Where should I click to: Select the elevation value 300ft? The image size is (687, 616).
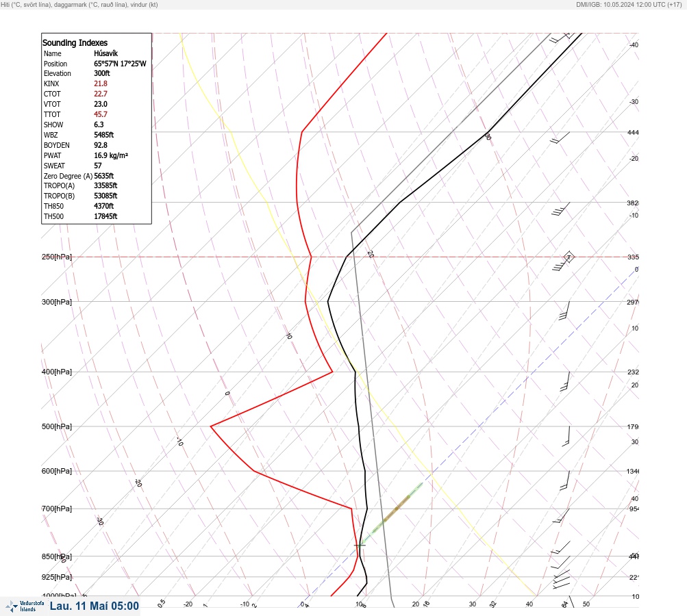click(101, 73)
